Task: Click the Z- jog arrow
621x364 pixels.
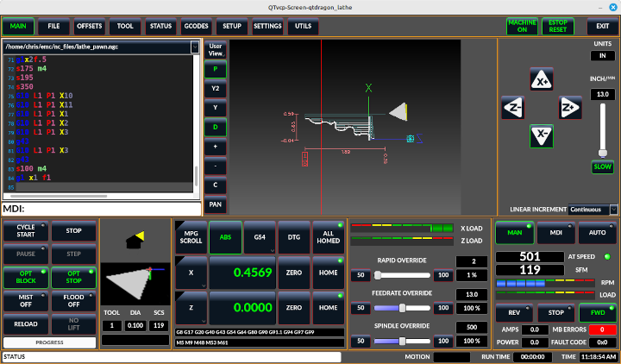Action: coord(512,108)
